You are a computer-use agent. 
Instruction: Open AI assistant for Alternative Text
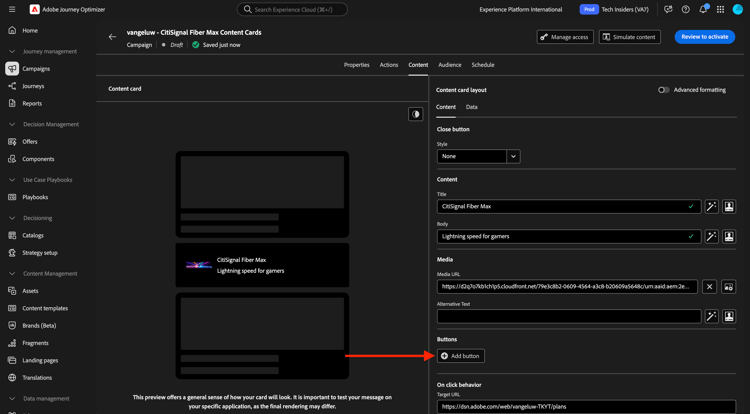[x=711, y=316]
